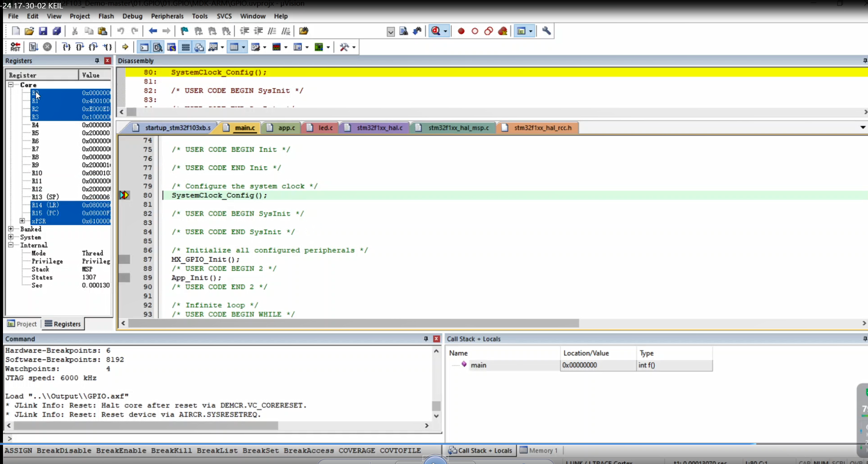Viewport: 868px width, 464px height.
Task: Click the Command window vertical scrollbar thumb
Action: [x=436, y=406]
